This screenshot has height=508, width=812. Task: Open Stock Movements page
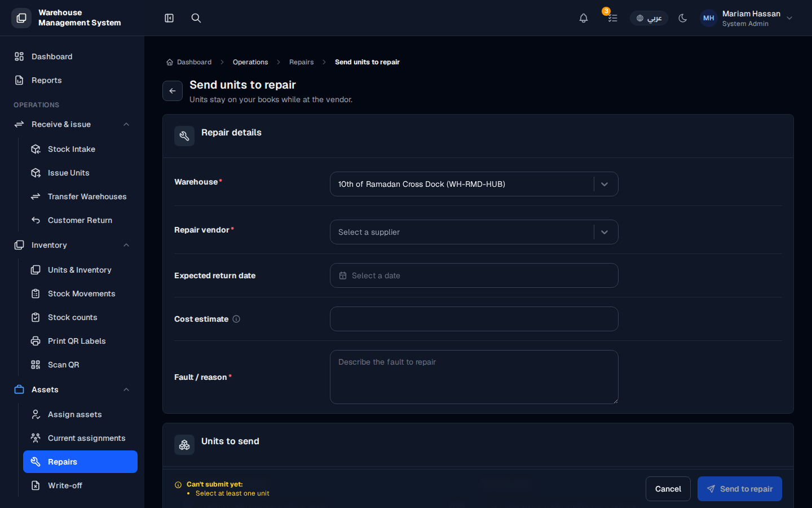click(80, 294)
